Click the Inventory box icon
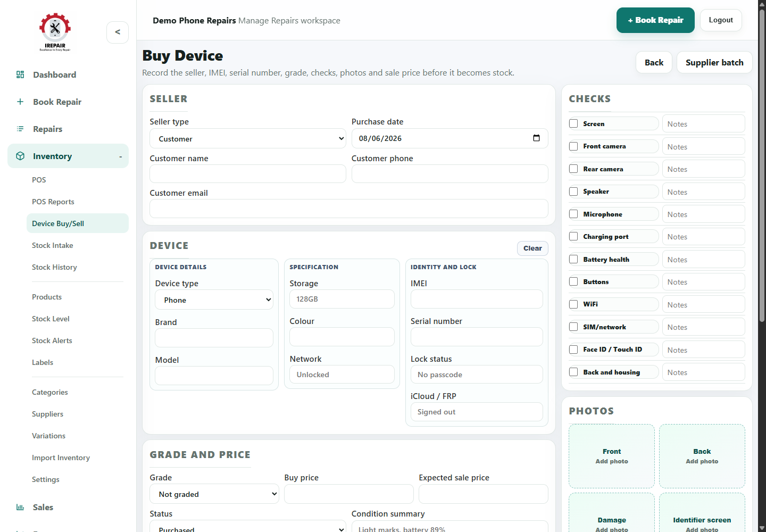Viewport: 766px width, 532px height. pyautogui.click(x=20, y=156)
